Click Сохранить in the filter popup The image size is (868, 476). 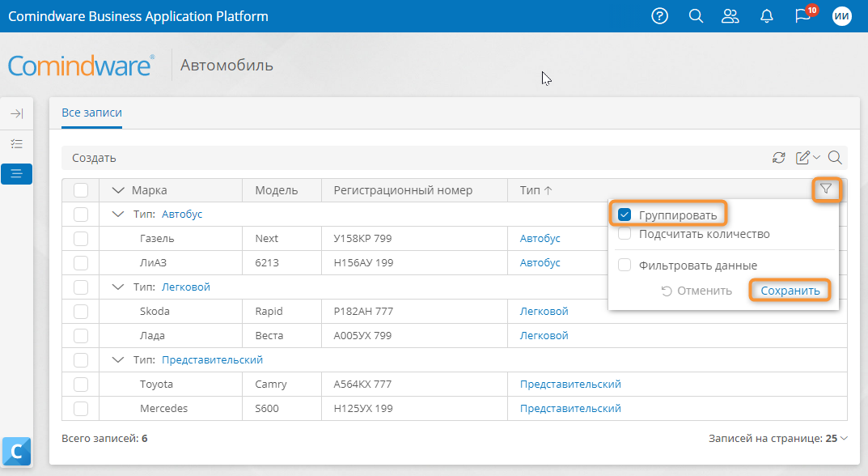(790, 291)
